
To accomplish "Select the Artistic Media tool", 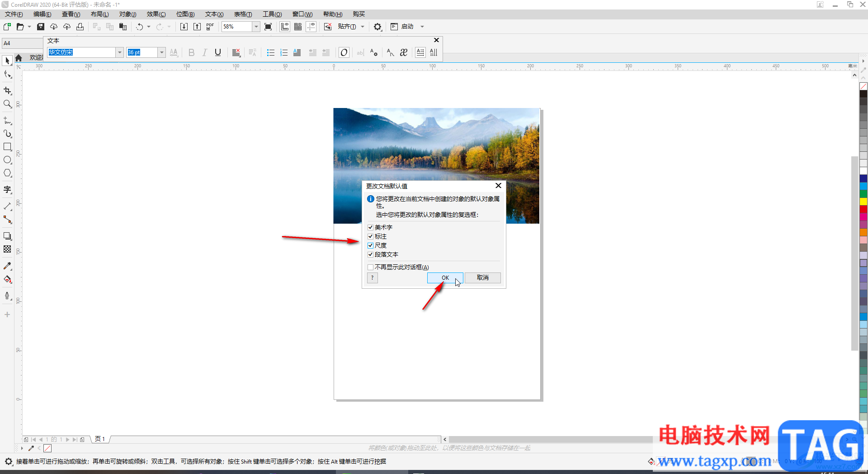I will [7, 134].
